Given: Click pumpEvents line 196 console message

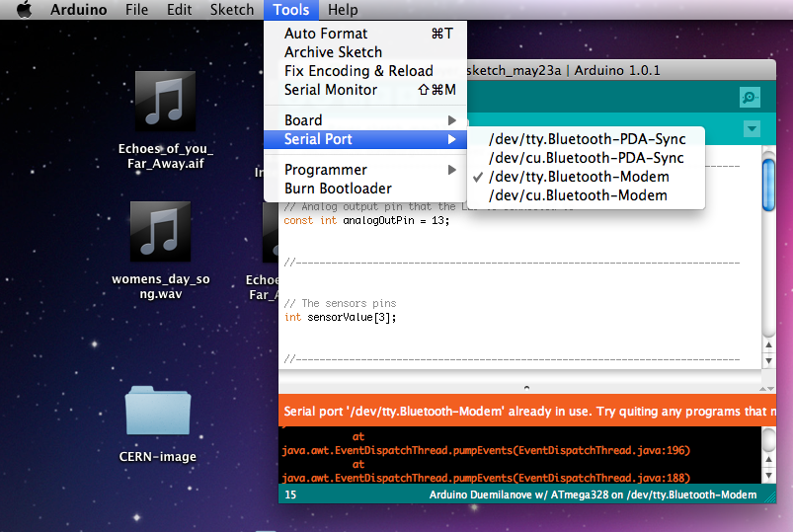Looking at the screenshot, I should pos(486,450).
